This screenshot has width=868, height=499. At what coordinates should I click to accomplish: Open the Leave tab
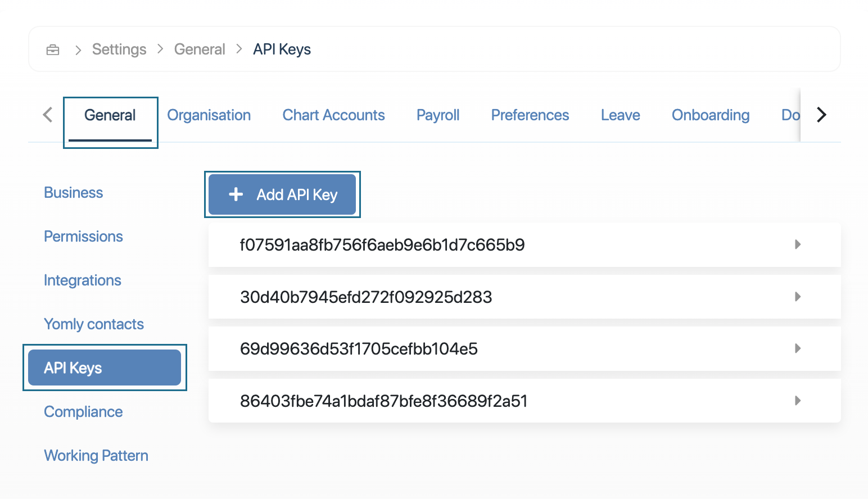point(620,115)
